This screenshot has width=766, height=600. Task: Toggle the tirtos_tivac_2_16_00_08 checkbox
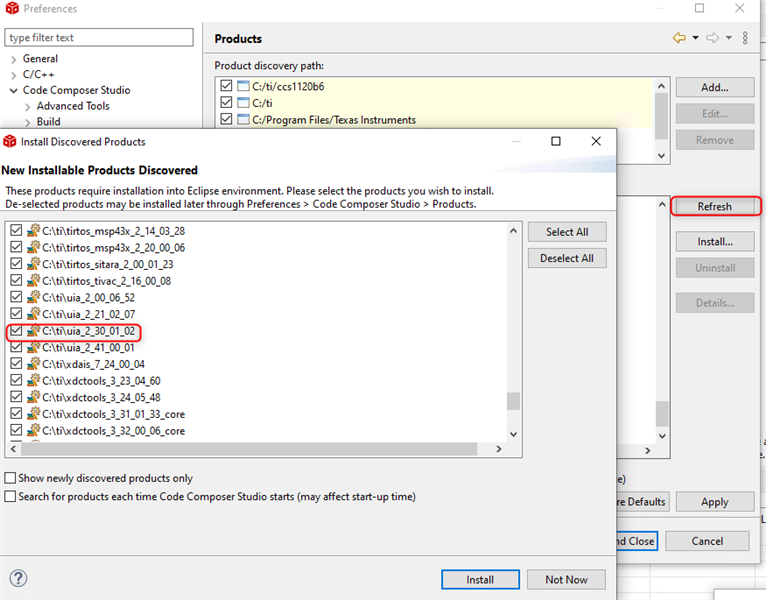16,280
